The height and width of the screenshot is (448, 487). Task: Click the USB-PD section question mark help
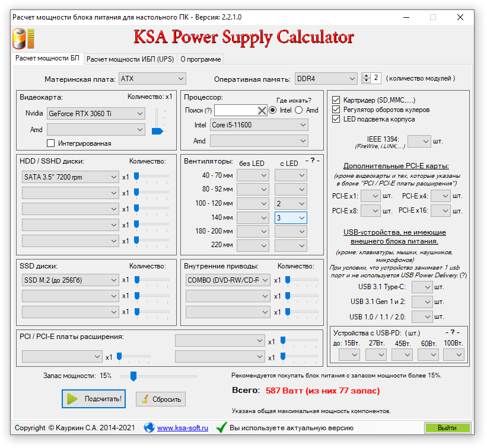click(x=453, y=332)
